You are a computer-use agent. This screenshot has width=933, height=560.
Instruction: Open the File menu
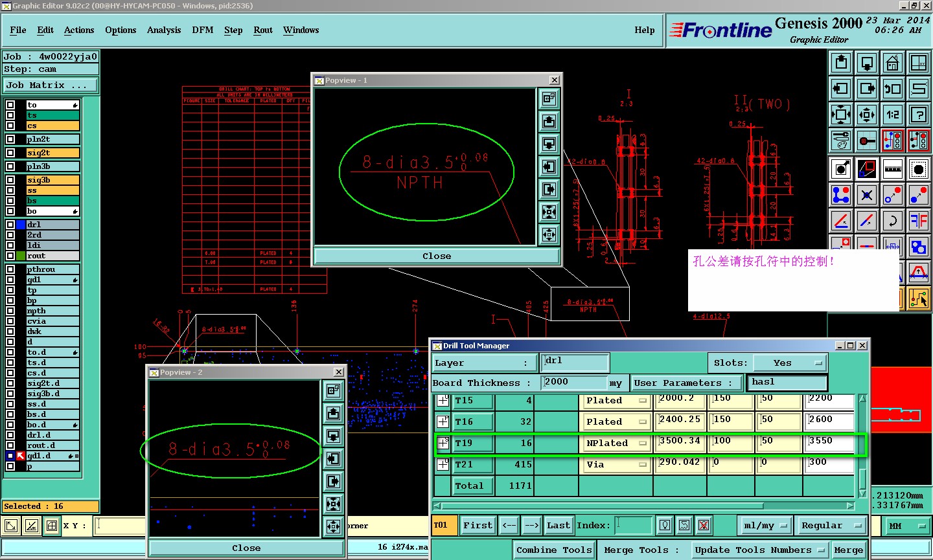pyautogui.click(x=18, y=30)
